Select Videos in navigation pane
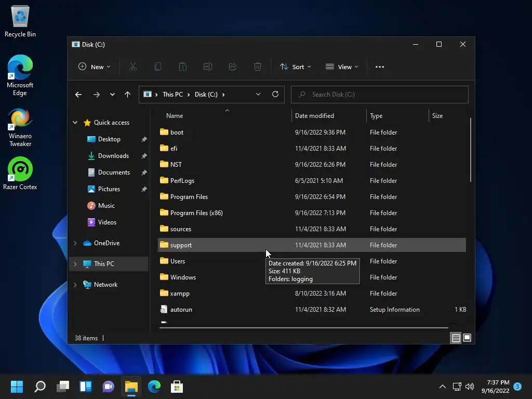Viewport: 532px width, 399px height. click(x=107, y=222)
